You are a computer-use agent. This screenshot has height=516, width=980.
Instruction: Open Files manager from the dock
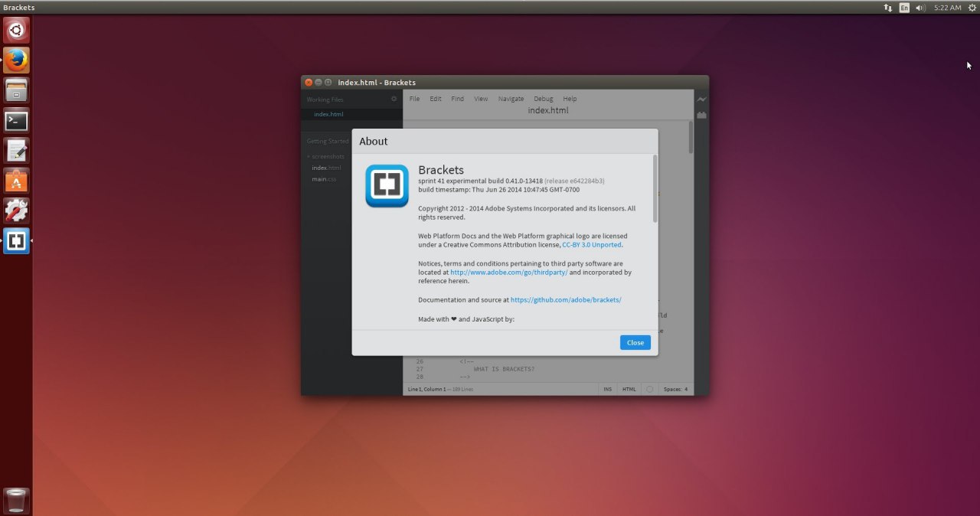pos(16,90)
